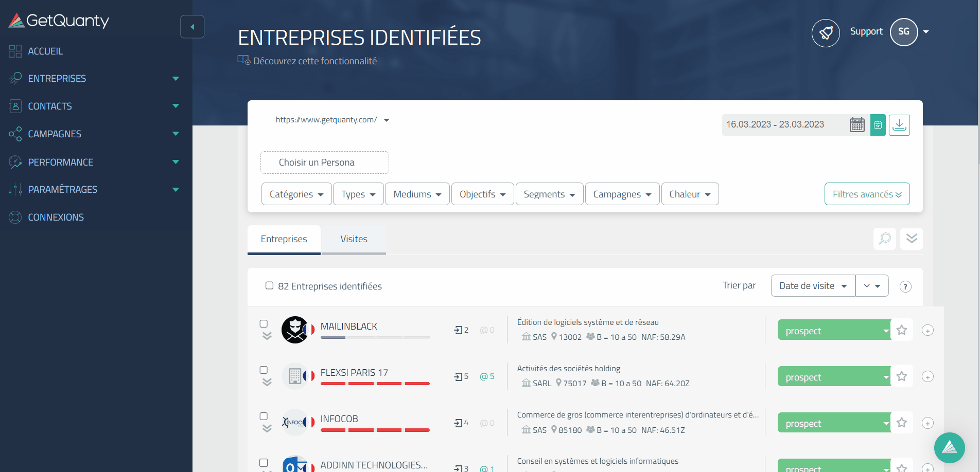Open CONNEXIONS in the sidebar

[x=56, y=217]
